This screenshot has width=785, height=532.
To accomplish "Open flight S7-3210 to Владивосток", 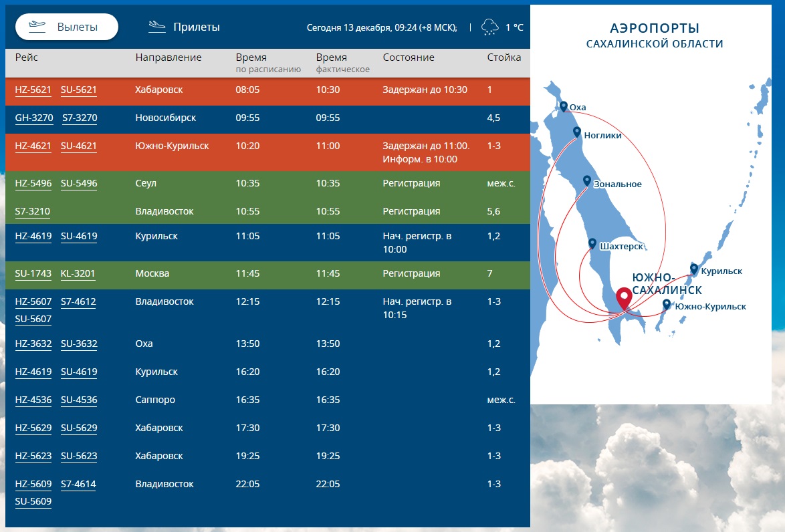I will pyautogui.click(x=33, y=212).
